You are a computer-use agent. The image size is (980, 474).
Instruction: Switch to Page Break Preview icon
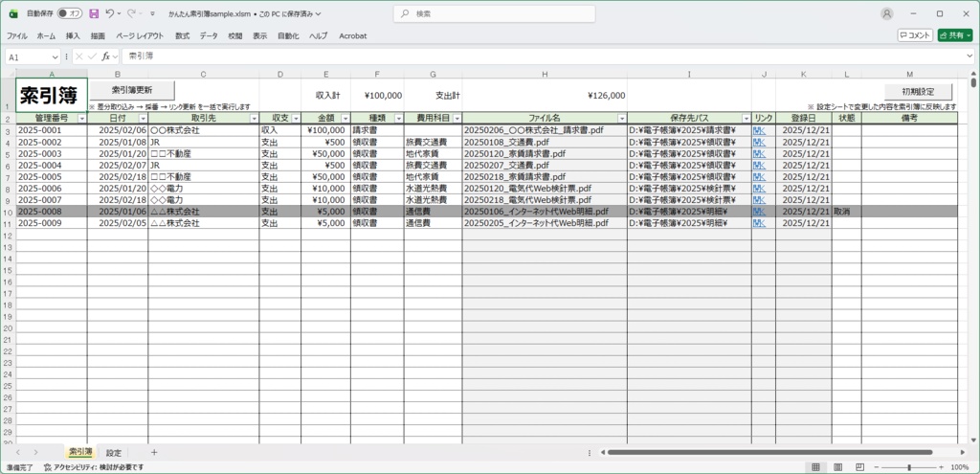860,467
